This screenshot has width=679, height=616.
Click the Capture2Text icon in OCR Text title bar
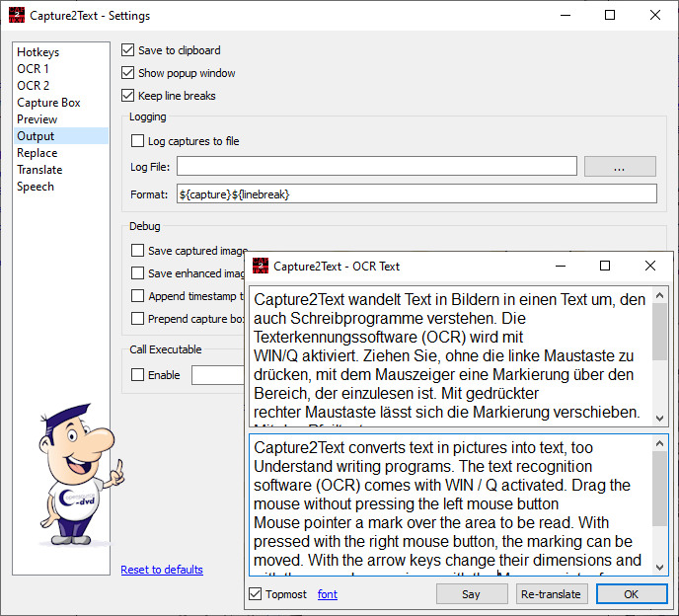click(261, 266)
